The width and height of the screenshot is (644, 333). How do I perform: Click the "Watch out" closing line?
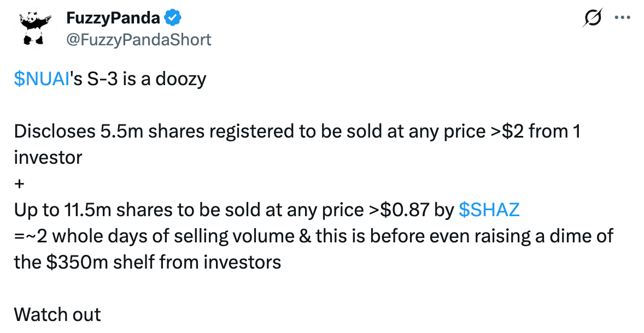coord(57,314)
